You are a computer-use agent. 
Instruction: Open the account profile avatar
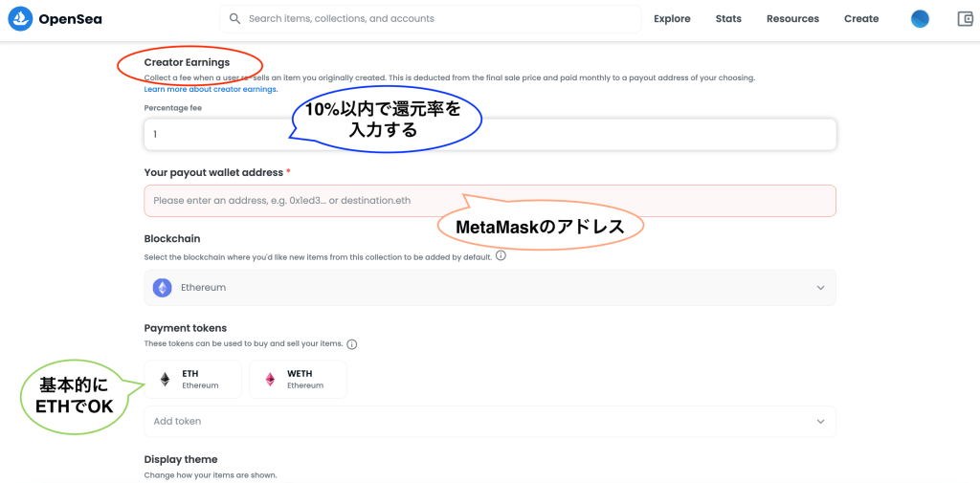point(920,19)
